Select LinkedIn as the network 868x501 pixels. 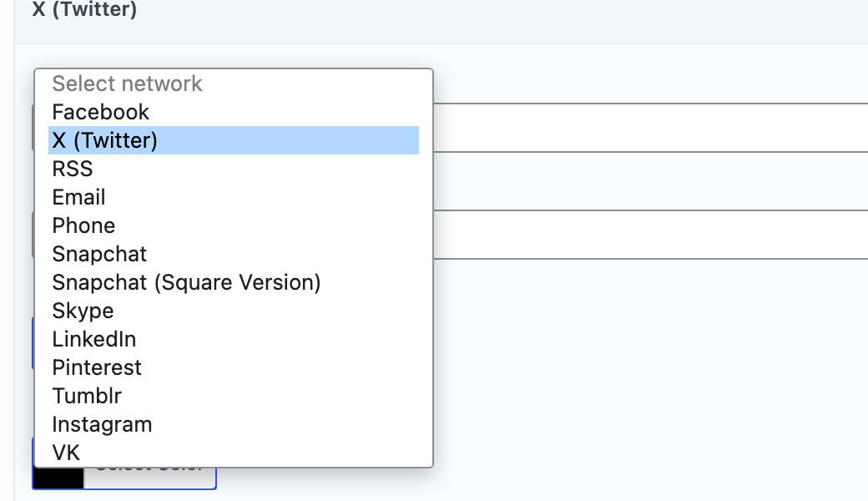[233, 339]
